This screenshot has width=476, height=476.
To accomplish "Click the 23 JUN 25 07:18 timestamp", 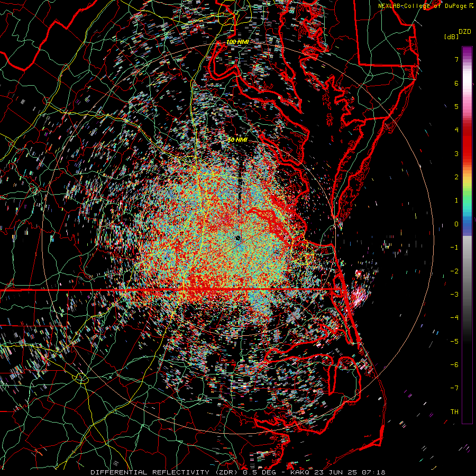I will pos(349,472).
